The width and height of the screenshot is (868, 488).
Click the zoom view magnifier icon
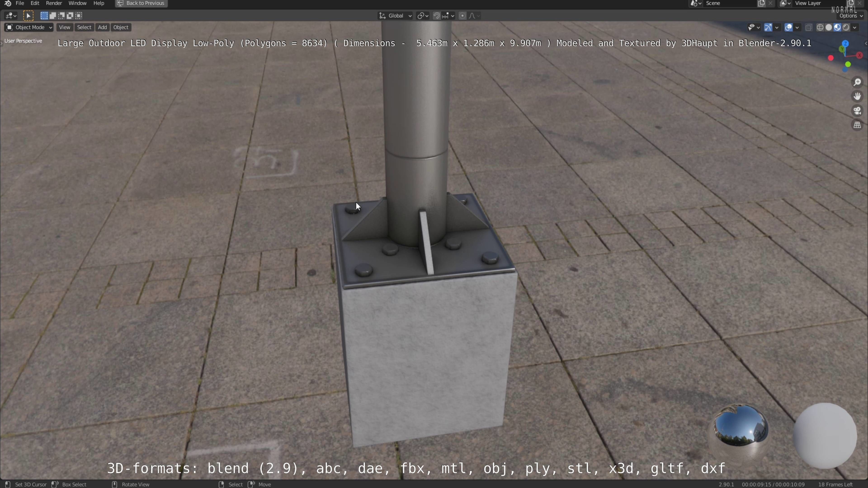tap(857, 82)
